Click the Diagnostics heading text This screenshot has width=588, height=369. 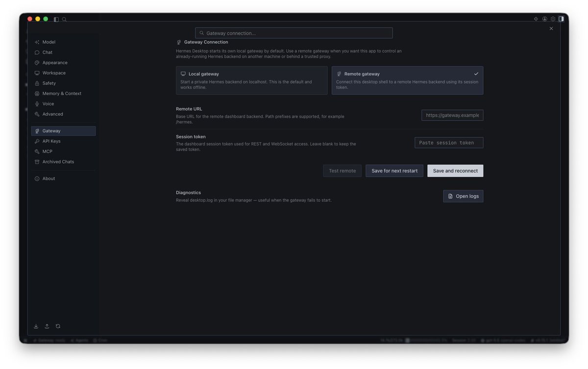pos(188,193)
